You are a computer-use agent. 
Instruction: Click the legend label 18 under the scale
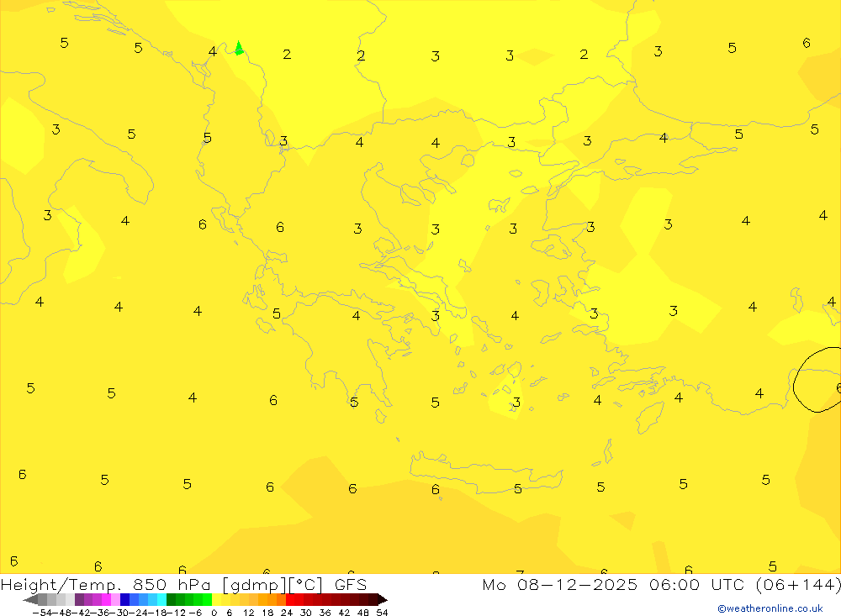tap(267, 613)
